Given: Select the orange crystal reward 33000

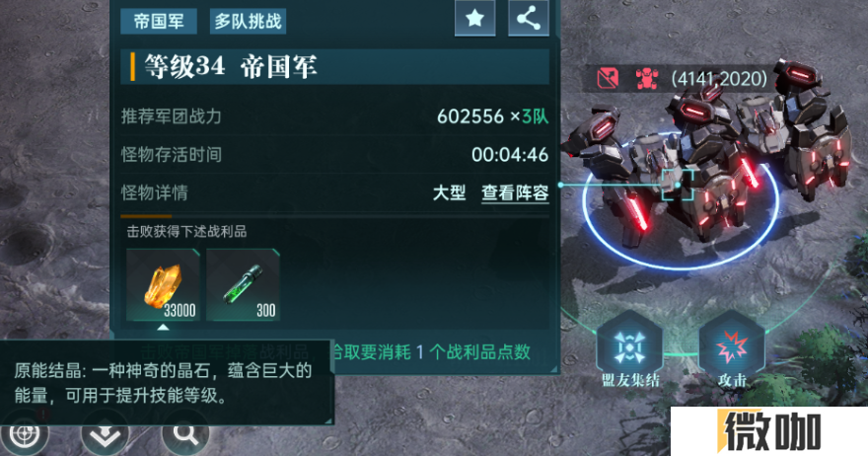Looking at the screenshot, I should 163,285.
